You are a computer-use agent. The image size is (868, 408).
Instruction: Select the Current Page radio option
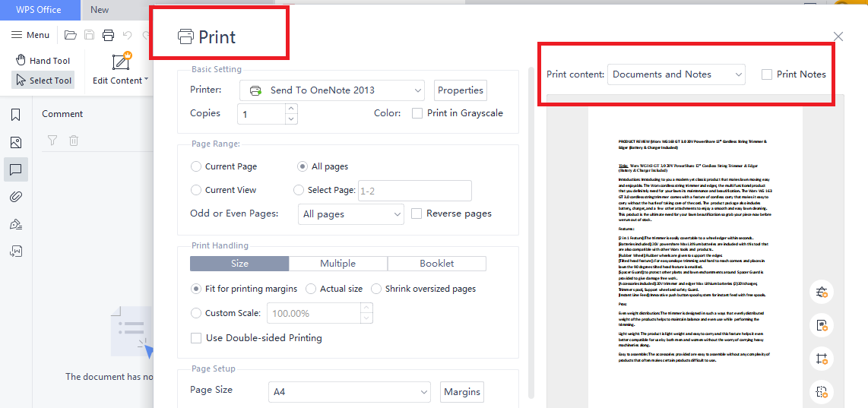pyautogui.click(x=196, y=166)
